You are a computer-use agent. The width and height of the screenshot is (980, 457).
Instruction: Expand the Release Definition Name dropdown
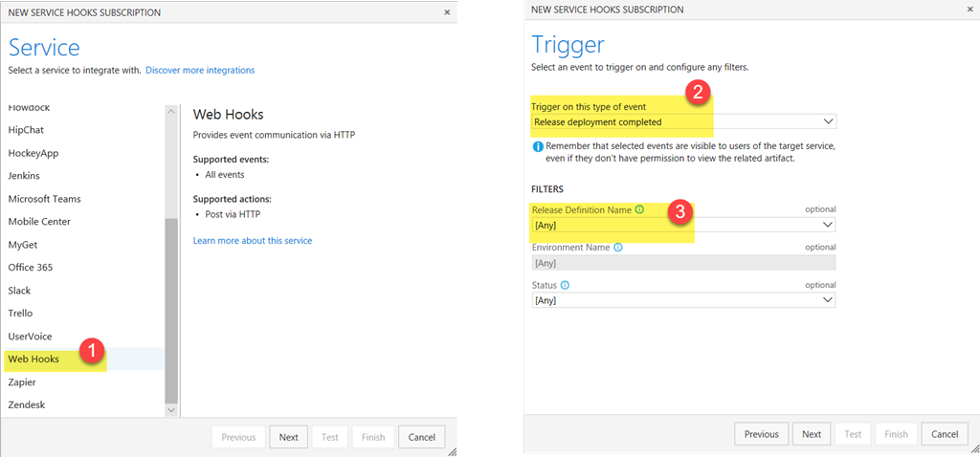click(683, 226)
